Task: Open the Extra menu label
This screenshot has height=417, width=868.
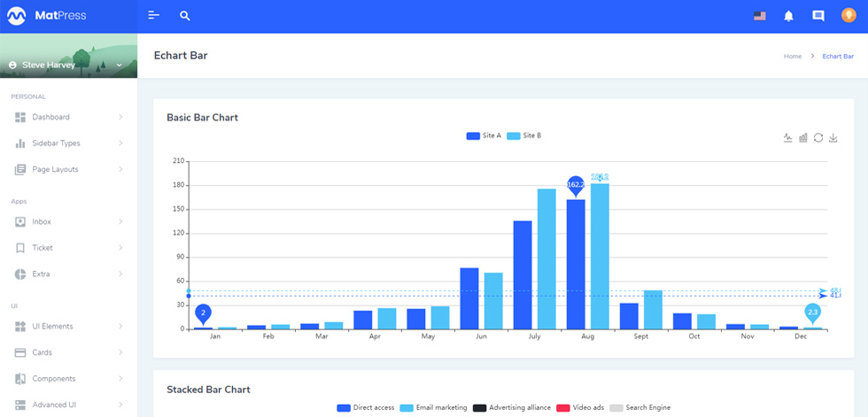Action: [x=41, y=274]
